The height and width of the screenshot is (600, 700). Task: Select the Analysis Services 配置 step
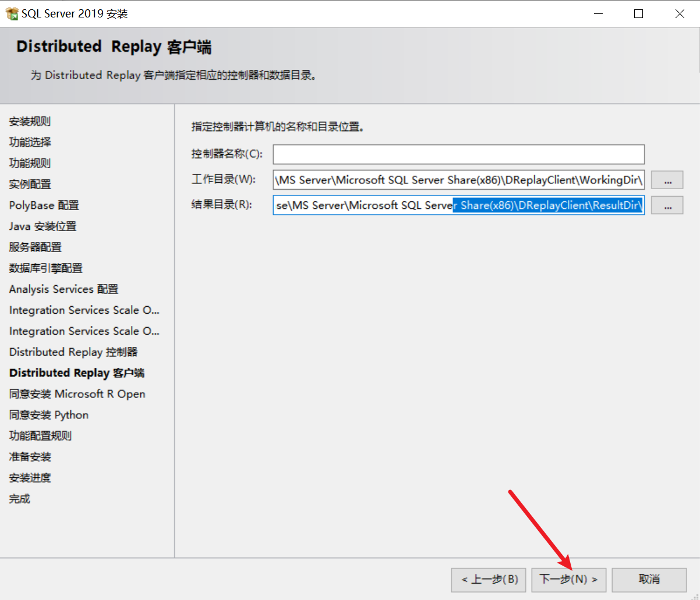(x=63, y=289)
